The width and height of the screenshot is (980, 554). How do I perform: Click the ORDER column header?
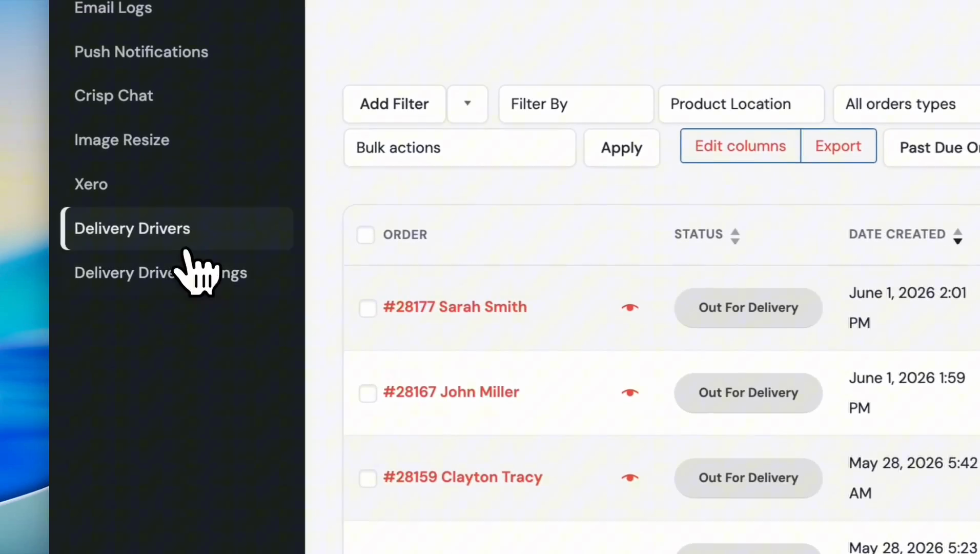[405, 235]
